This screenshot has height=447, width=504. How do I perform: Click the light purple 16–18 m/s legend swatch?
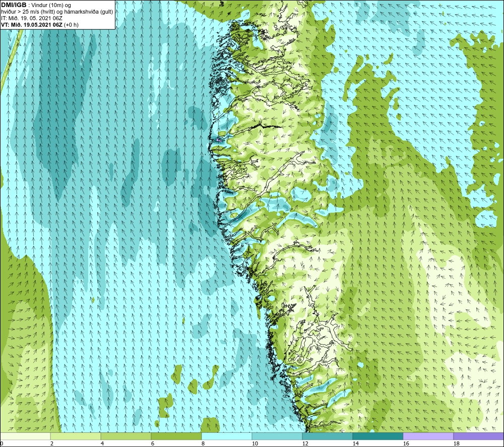point(428,436)
